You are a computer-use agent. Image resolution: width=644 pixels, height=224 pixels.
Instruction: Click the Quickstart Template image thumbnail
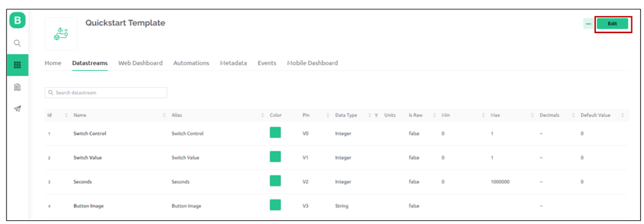tap(61, 34)
